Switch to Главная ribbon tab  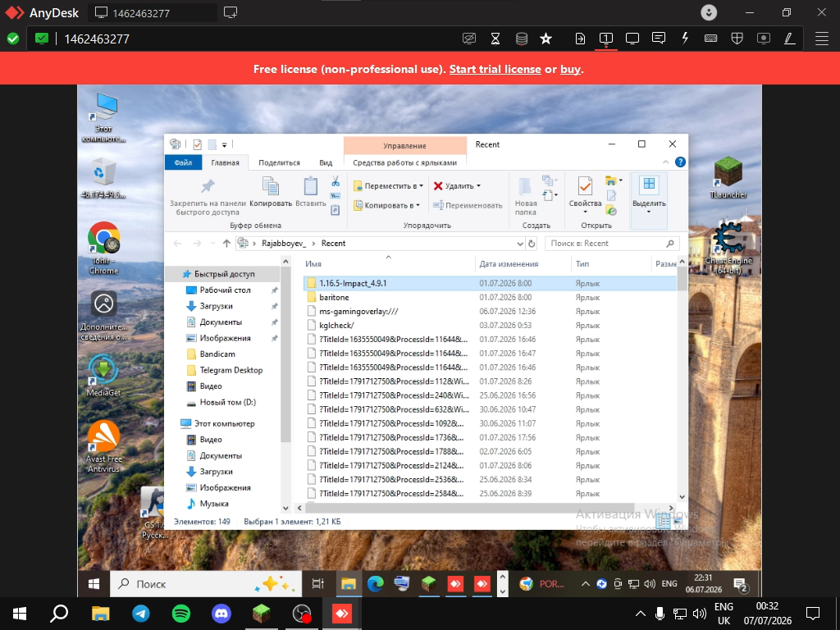(x=225, y=162)
